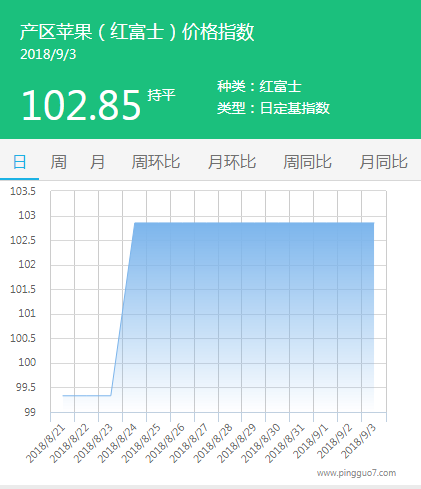This screenshot has height=489, width=421.
Task: Click the 持平 status label
Action: point(161,95)
